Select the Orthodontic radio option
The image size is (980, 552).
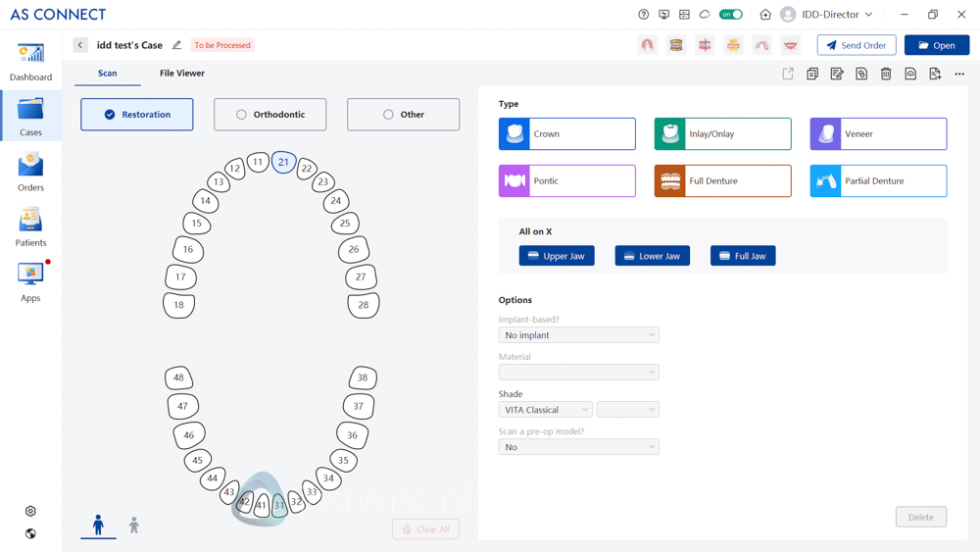coord(269,115)
